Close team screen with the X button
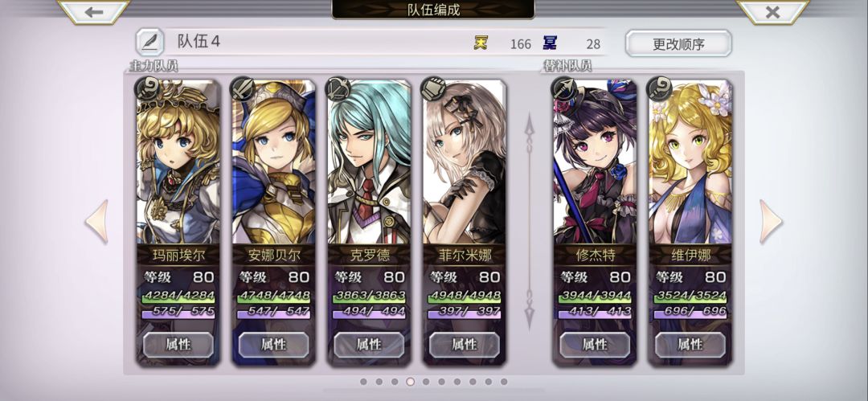 tap(773, 11)
